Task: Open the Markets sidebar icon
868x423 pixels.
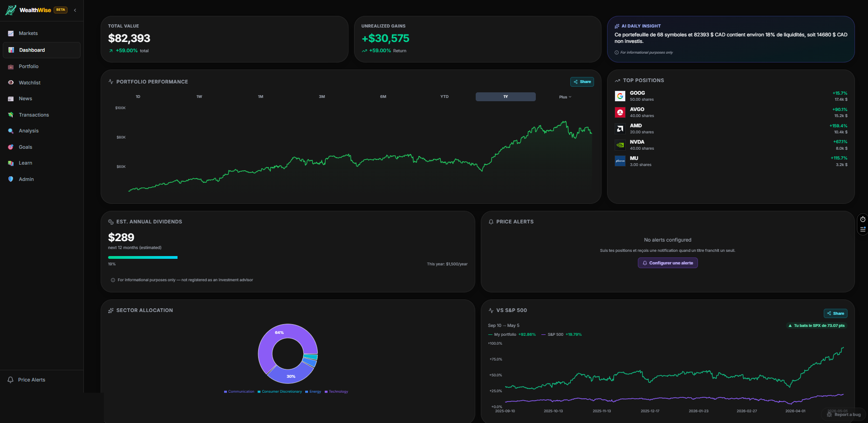Action: [x=11, y=34]
